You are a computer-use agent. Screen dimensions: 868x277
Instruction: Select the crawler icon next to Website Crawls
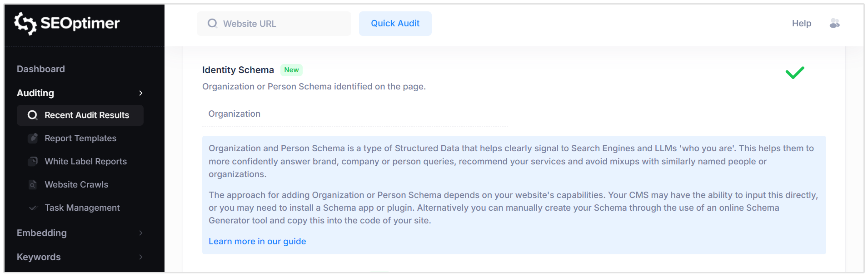point(33,184)
